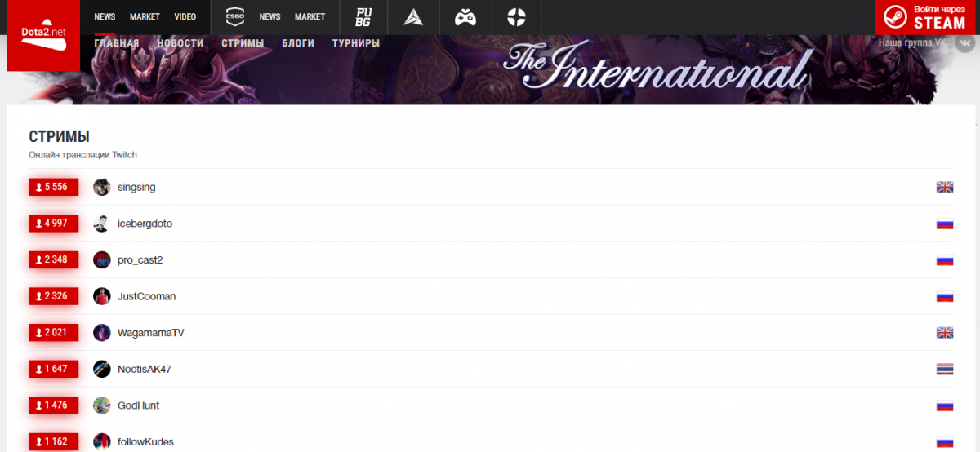Go to БЛОГИ page
Screen dimensions: 980x452
[x=298, y=43]
